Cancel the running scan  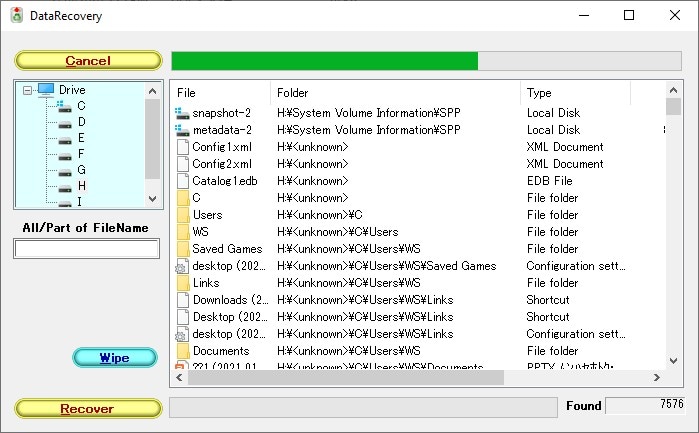88,61
